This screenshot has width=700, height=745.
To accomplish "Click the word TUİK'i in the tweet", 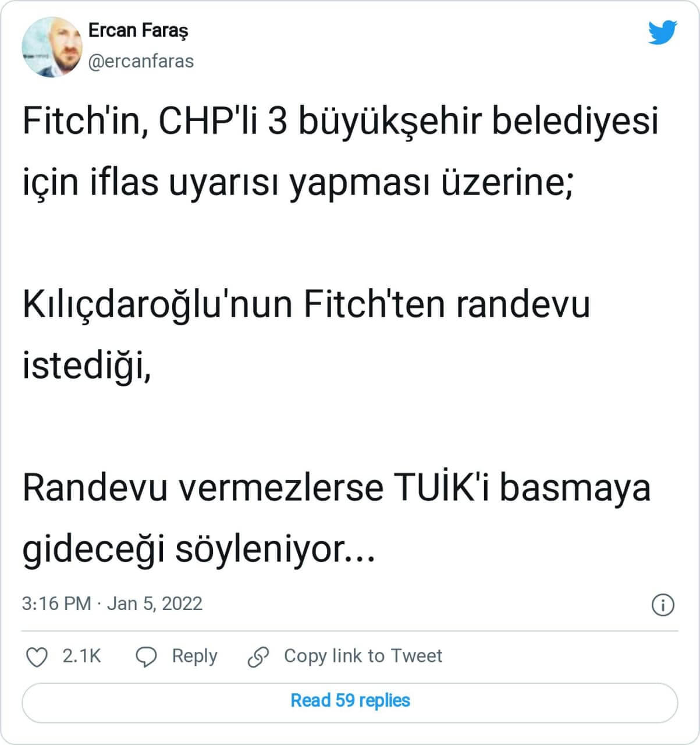I will pyautogui.click(x=442, y=489).
